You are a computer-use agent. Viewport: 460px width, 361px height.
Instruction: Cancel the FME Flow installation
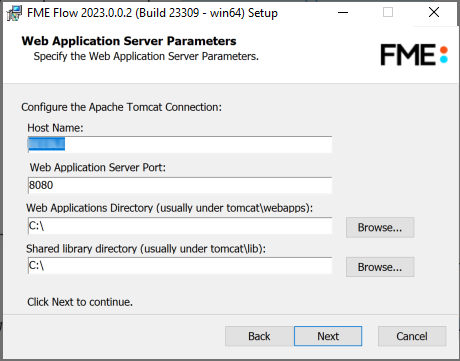tap(412, 336)
